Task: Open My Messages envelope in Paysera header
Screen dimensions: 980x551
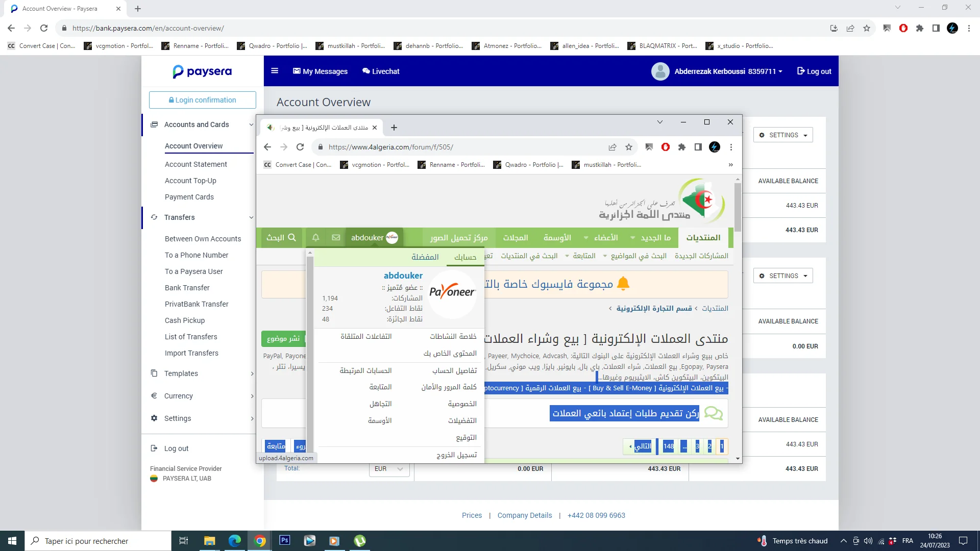Action: pyautogui.click(x=320, y=71)
